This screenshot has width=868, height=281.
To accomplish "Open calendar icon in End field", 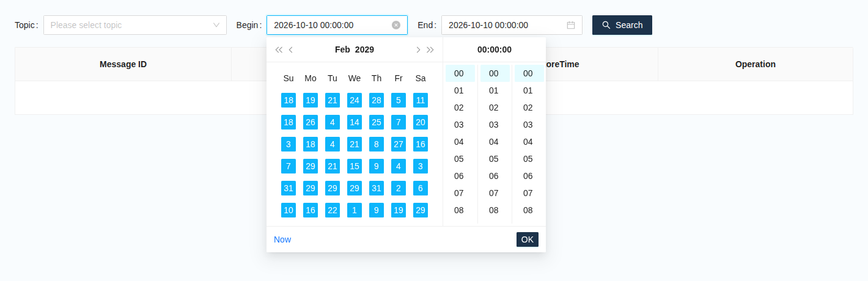I will coord(571,25).
